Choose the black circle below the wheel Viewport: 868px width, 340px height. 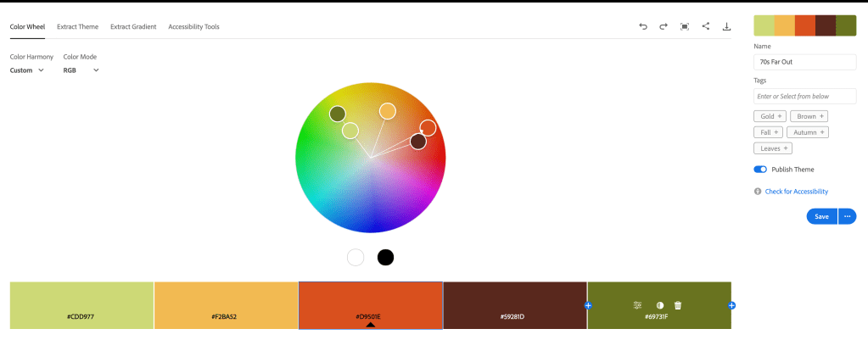click(385, 258)
